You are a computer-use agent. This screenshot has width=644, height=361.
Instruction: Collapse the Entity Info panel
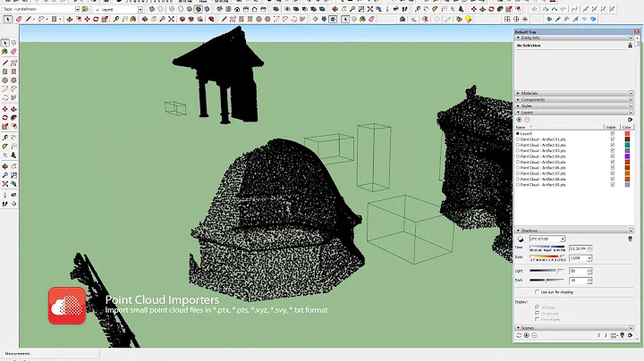[518, 38]
